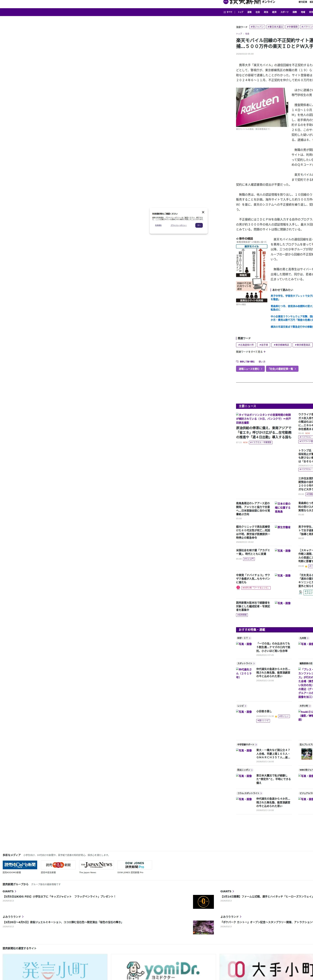Open 「社会」の最新記事一覧 button
Screen dimensions: 313x980
[x=282, y=369]
